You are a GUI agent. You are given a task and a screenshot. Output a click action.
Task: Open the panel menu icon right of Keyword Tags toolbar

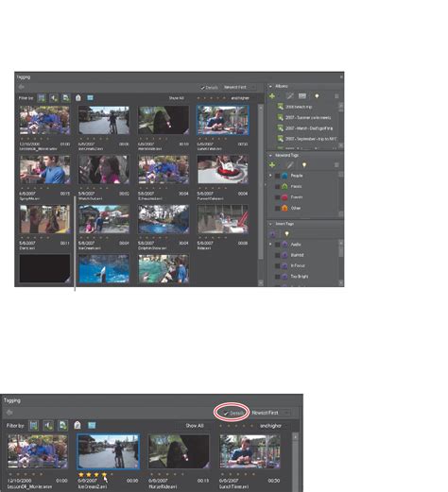click(x=336, y=165)
